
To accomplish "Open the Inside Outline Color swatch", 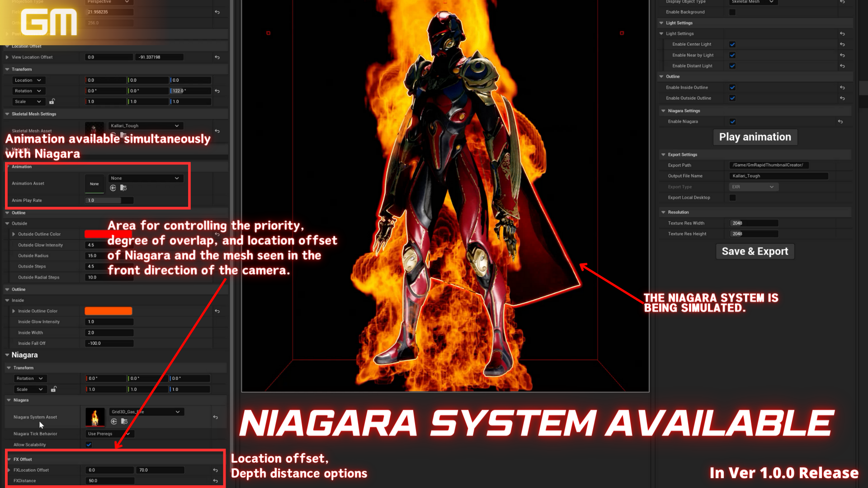I will [x=108, y=311].
